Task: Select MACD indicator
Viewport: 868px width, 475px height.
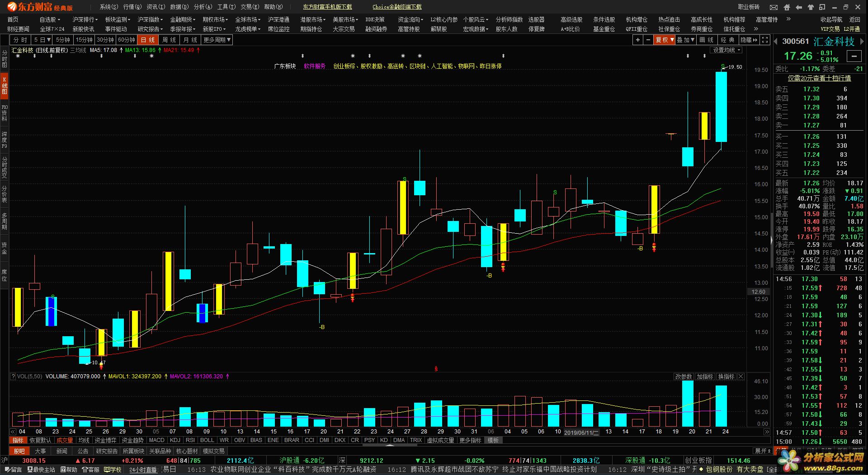Action: point(156,440)
